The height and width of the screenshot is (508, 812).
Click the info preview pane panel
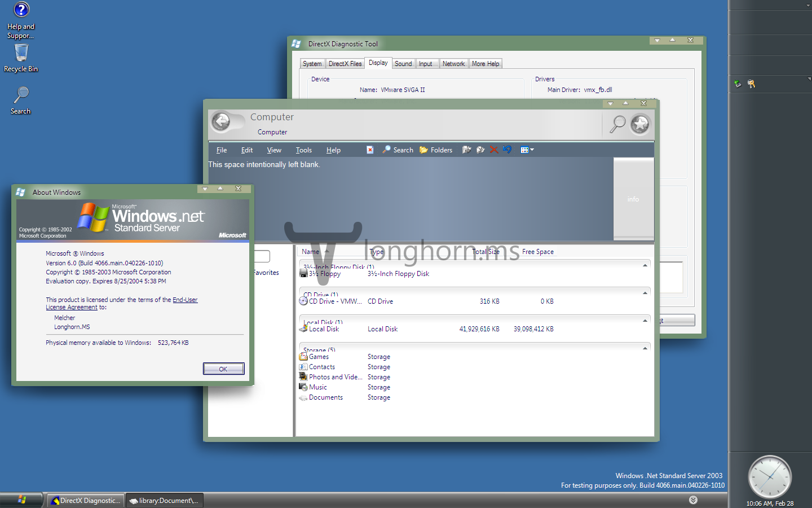633,199
